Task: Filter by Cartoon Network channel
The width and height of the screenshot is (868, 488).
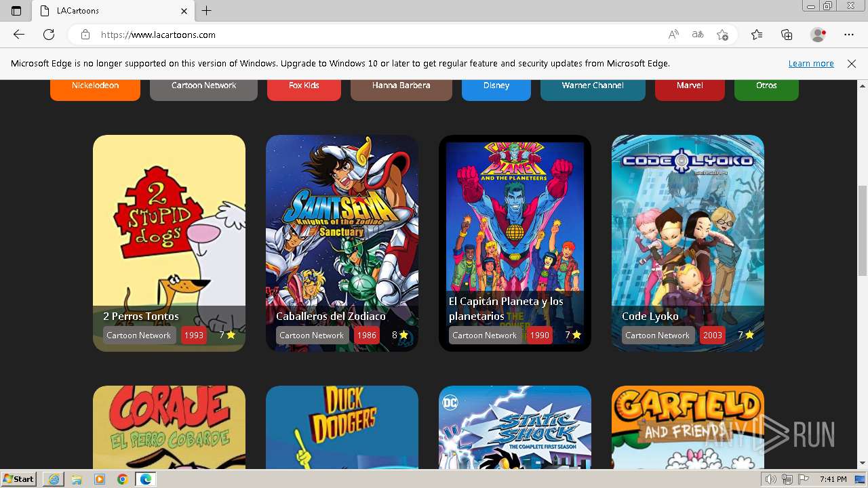Action: click(203, 89)
